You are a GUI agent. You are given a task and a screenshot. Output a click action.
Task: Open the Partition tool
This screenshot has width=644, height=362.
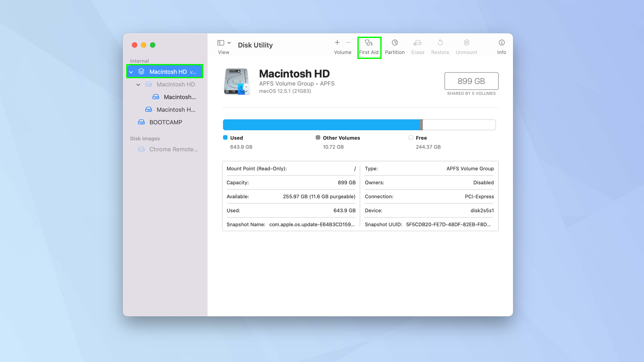[394, 47]
